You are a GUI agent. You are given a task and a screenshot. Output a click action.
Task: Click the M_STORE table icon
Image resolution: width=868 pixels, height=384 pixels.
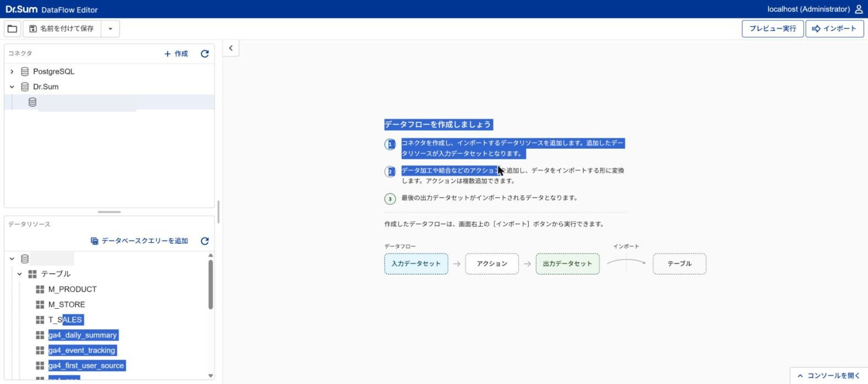click(x=40, y=305)
